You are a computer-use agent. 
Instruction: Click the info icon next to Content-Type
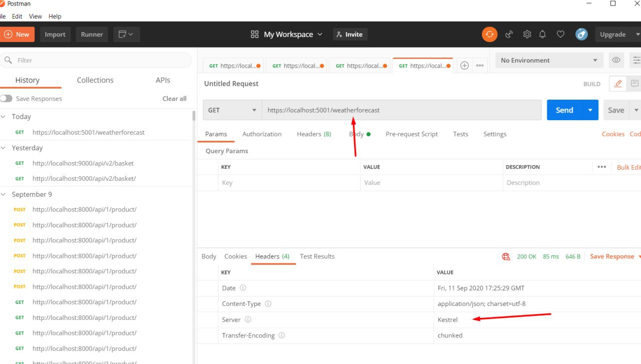[268, 304]
